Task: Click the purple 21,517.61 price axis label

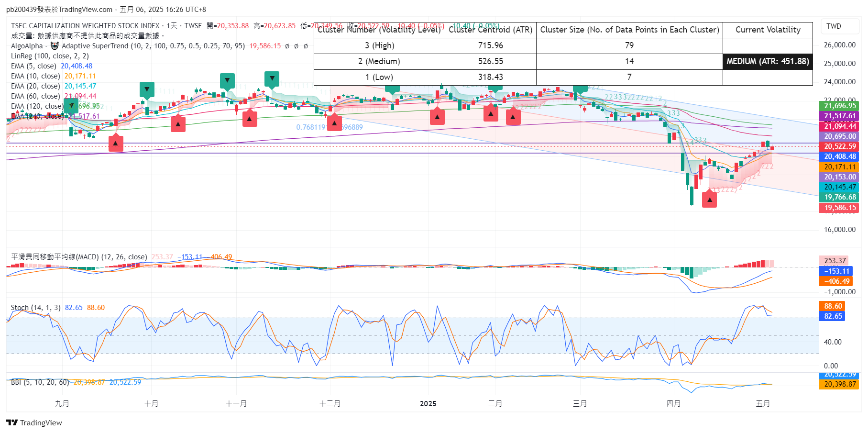Action: (x=840, y=116)
